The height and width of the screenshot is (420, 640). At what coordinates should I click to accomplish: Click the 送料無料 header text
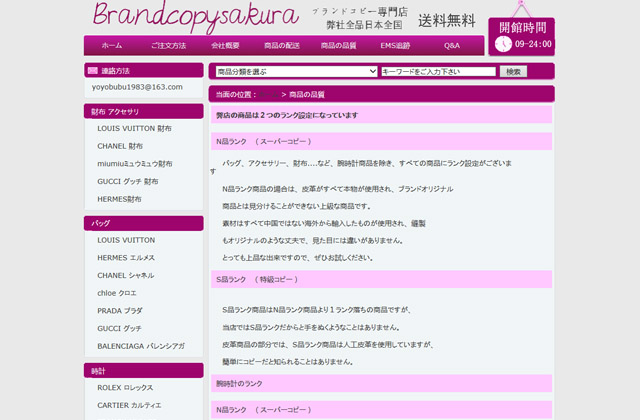pyautogui.click(x=447, y=21)
